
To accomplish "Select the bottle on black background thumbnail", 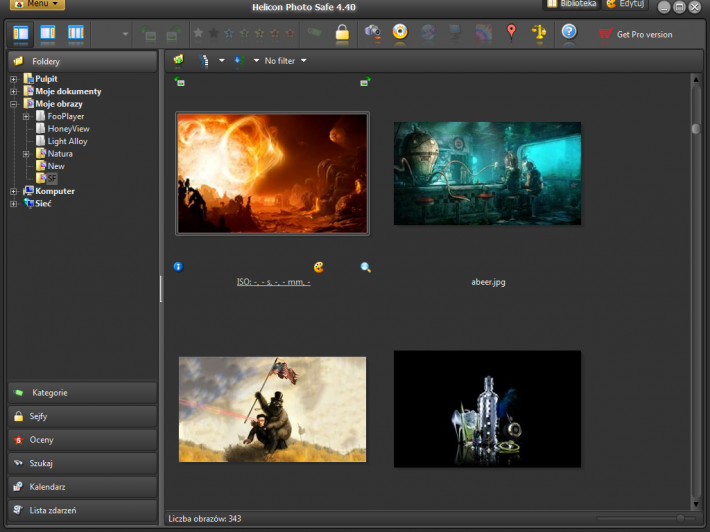I will [487, 409].
